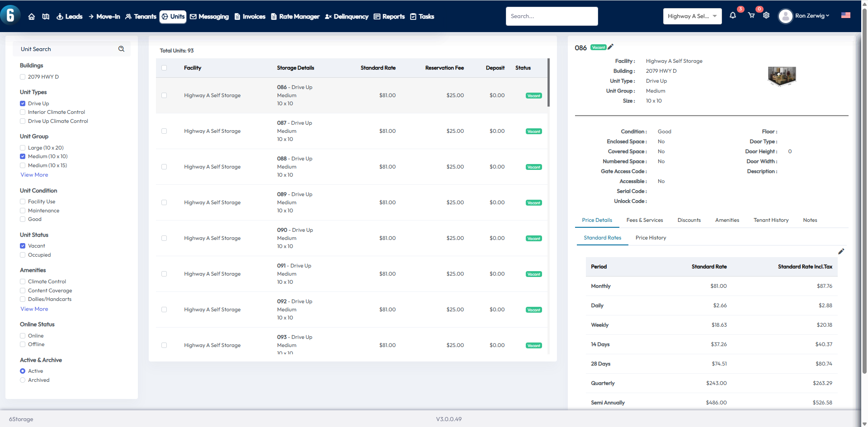Click the Unit Search magnifier icon
This screenshot has width=868, height=427.
coord(121,49)
